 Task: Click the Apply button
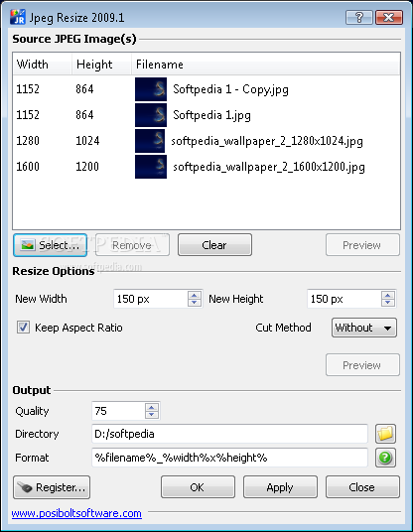(280, 487)
